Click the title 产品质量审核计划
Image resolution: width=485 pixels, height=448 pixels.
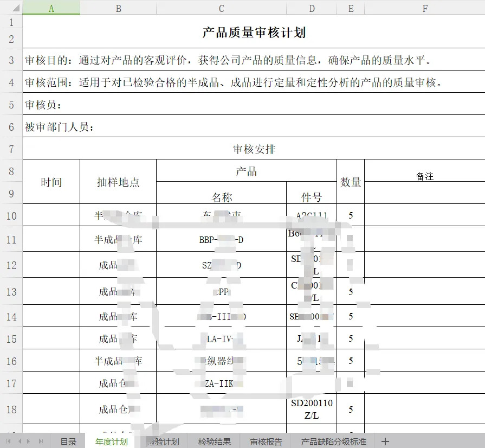click(x=254, y=32)
